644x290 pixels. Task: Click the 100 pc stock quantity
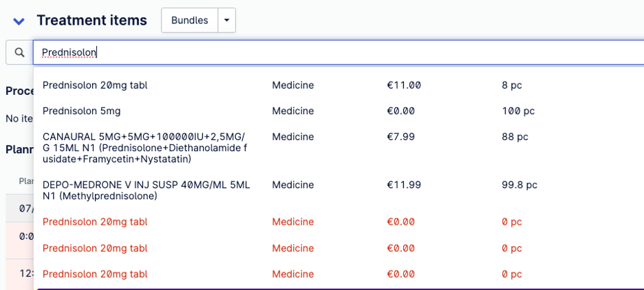(x=518, y=111)
